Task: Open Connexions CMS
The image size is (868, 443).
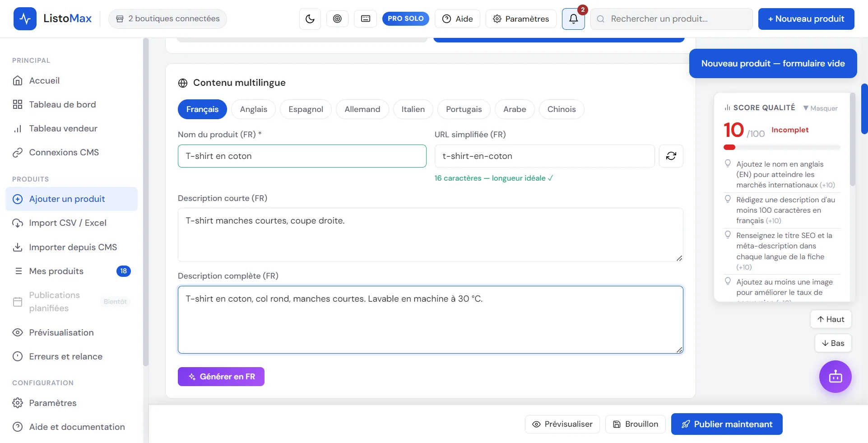Action: pyautogui.click(x=71, y=152)
